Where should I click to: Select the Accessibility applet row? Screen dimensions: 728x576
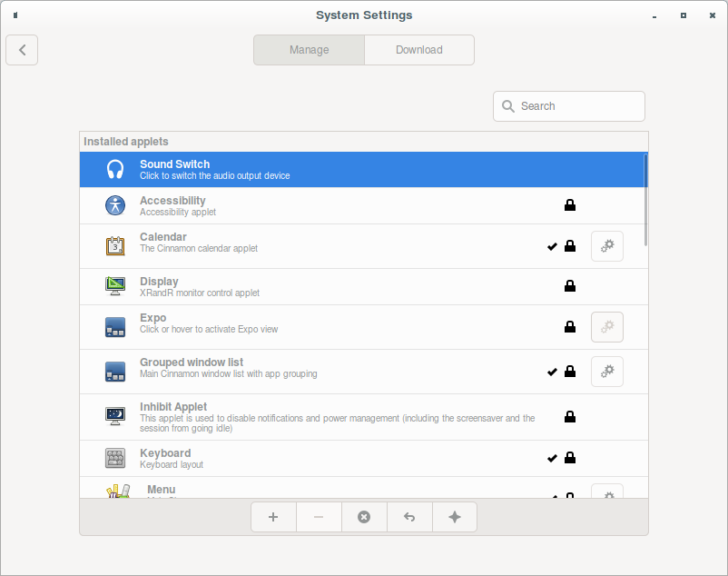pyautogui.click(x=363, y=206)
